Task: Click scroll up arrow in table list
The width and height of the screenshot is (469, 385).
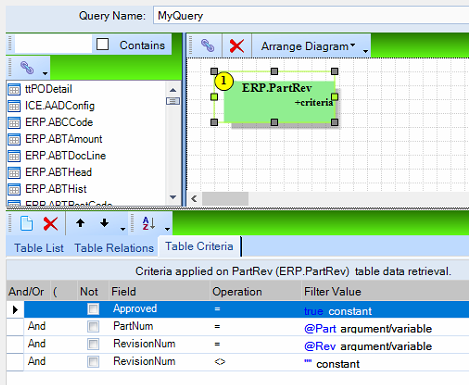Action: (173, 90)
